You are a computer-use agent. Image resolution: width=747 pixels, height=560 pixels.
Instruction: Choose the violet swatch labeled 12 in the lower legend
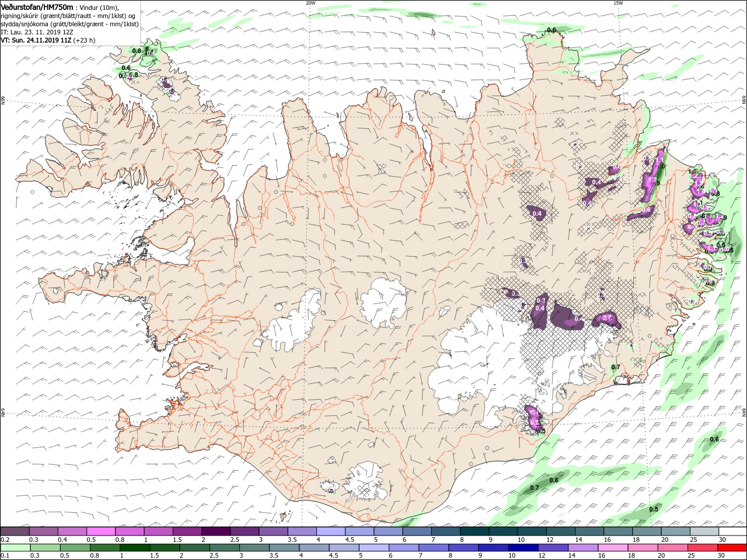point(553,548)
